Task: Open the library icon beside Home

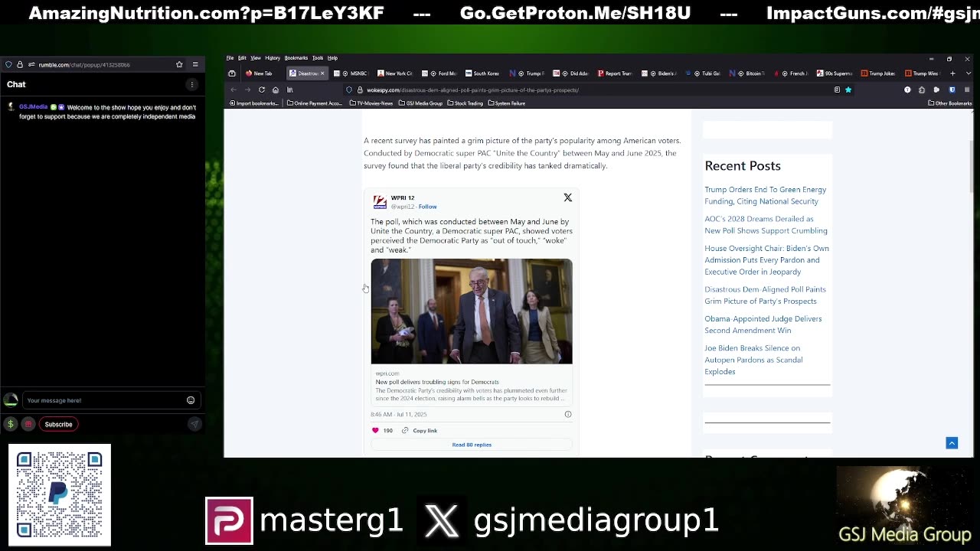Action: (x=290, y=90)
